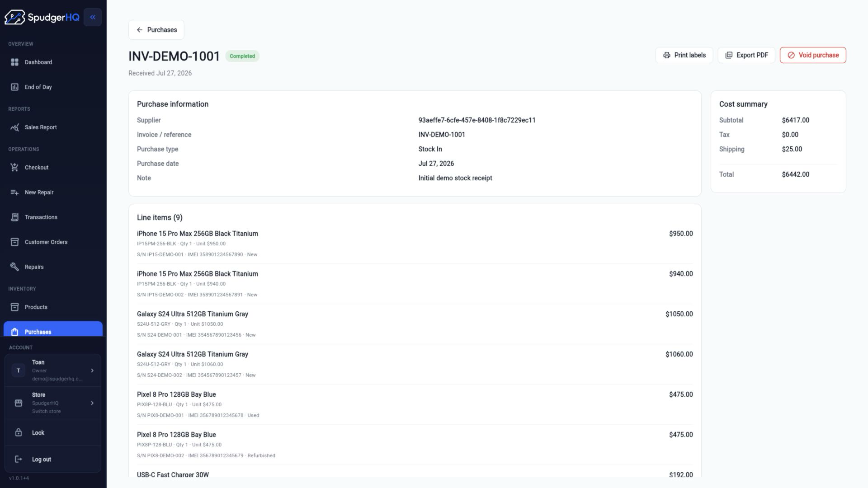This screenshot has height=488, width=868.
Task: Click supplier ID 93aeffe7-6cfe-457e-8408-1f8c7229ec11
Action: click(477, 120)
